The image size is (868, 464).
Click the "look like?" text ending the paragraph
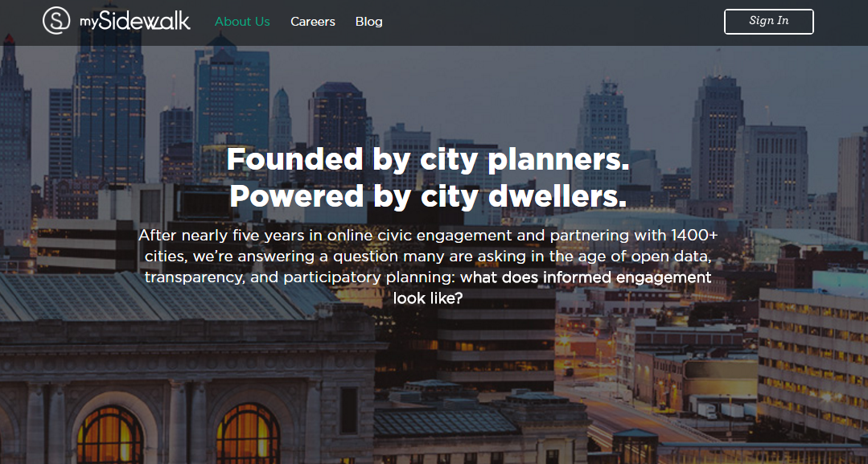tap(428, 298)
